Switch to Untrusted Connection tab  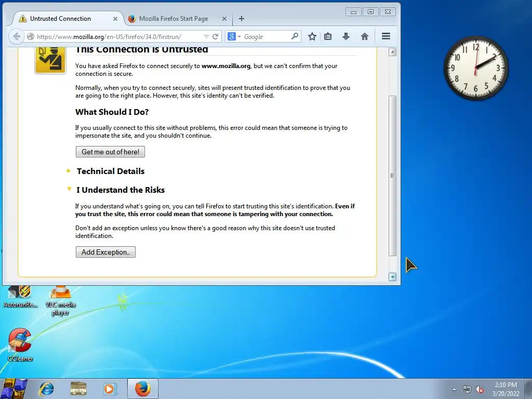point(68,19)
